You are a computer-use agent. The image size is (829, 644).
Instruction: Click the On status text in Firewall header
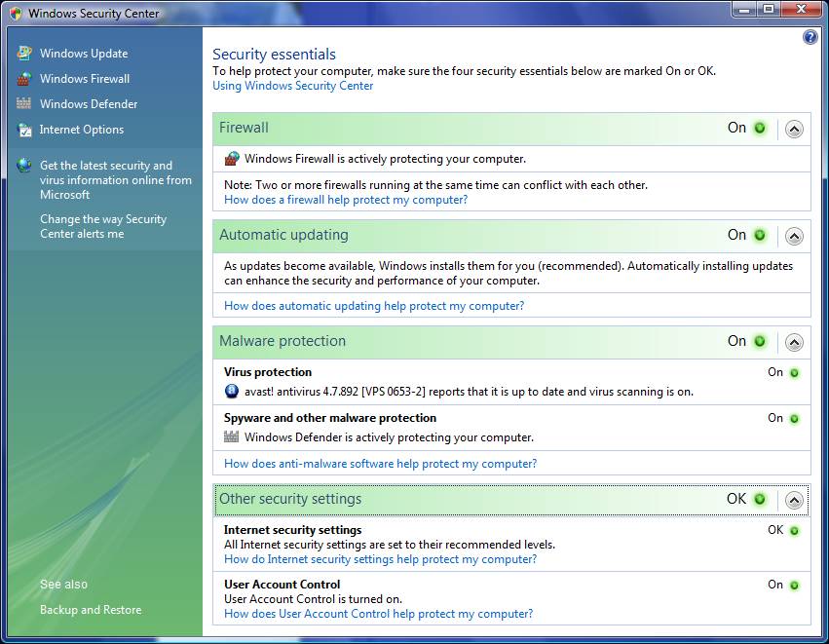(x=736, y=128)
